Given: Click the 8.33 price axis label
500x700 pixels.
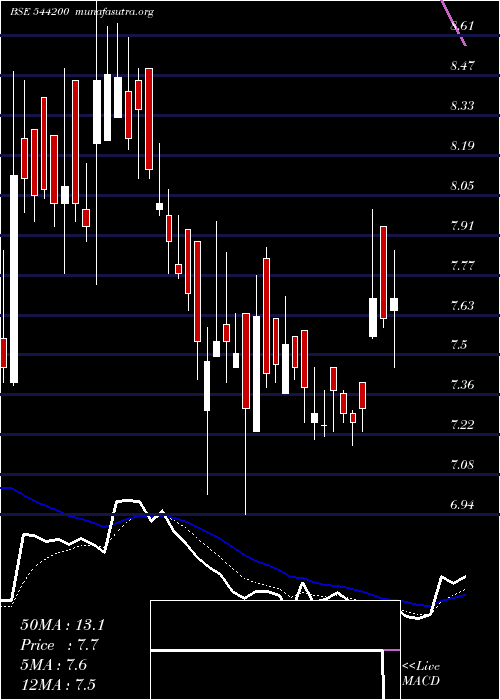Looking at the screenshot, I should tap(462, 106).
